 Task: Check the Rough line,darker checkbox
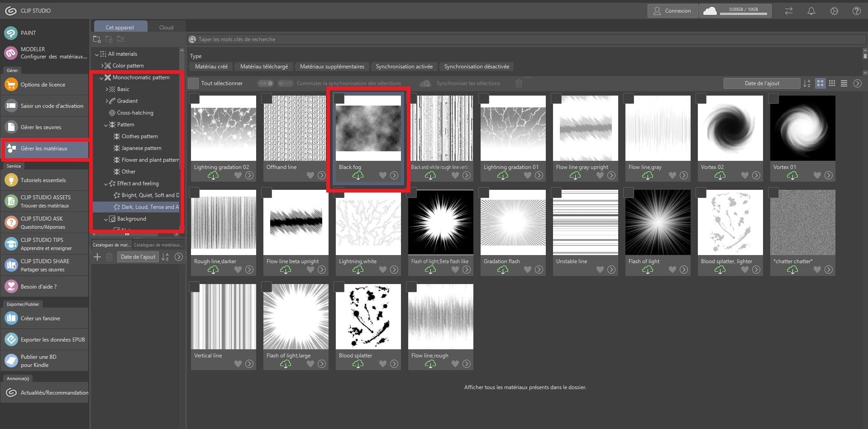(x=194, y=193)
